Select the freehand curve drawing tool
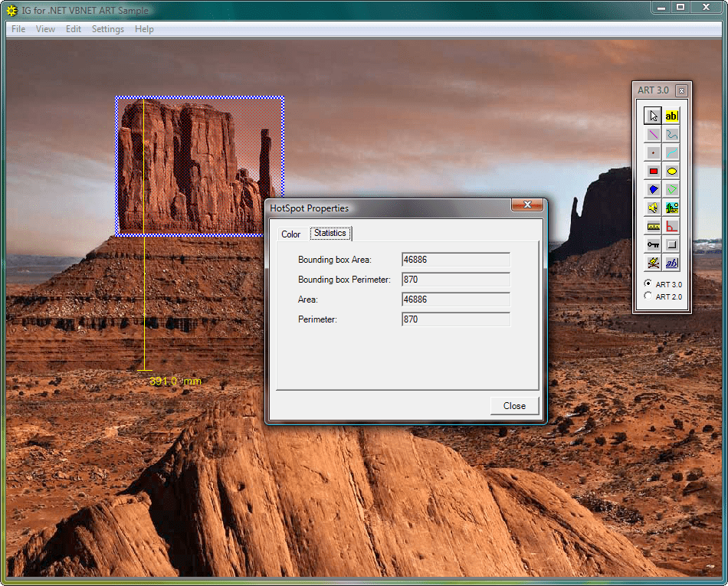 [672, 134]
